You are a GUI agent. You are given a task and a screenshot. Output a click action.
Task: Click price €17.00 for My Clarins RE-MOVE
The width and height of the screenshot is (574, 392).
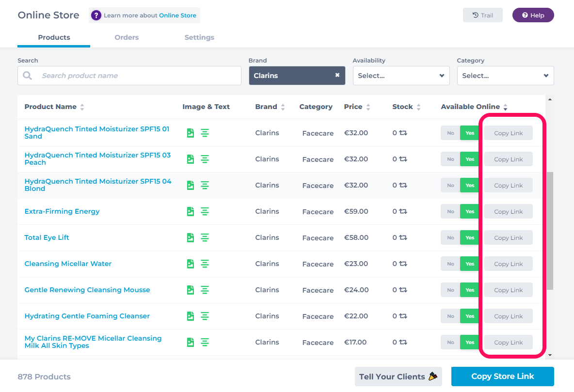click(x=355, y=342)
